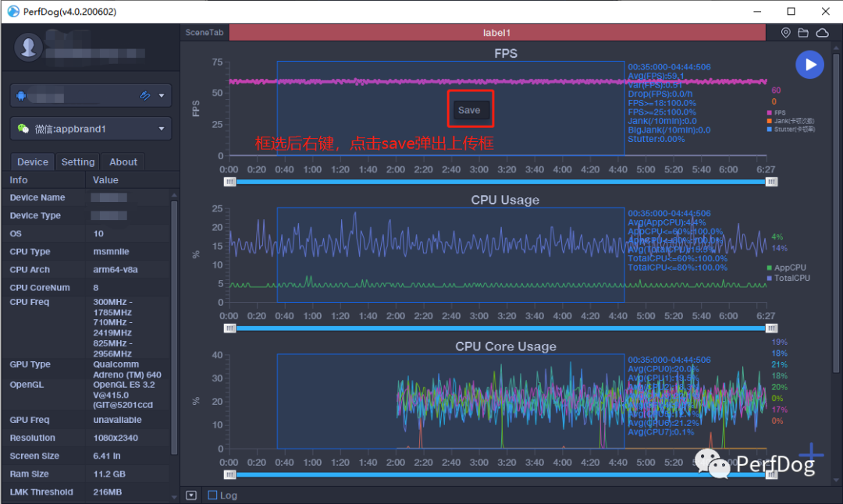Screen dimensions: 843x504
Task: Maximize the PerfDog window
Action: [791, 11]
